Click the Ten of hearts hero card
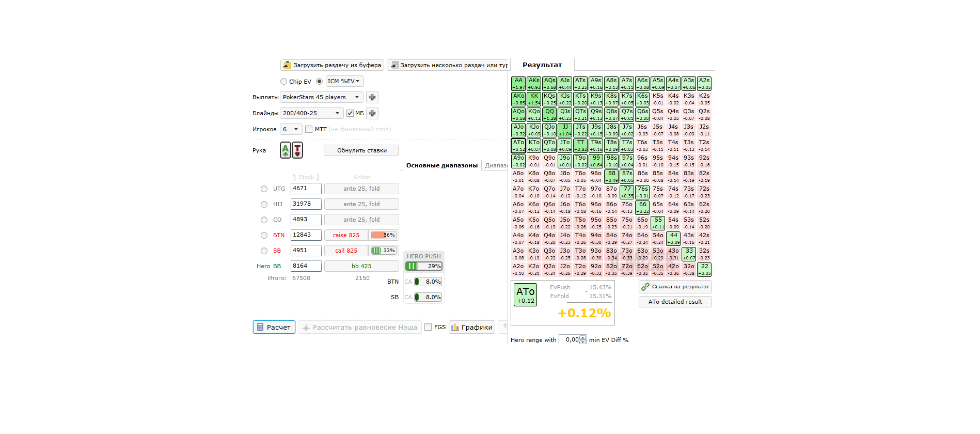The image size is (980, 434). click(297, 150)
